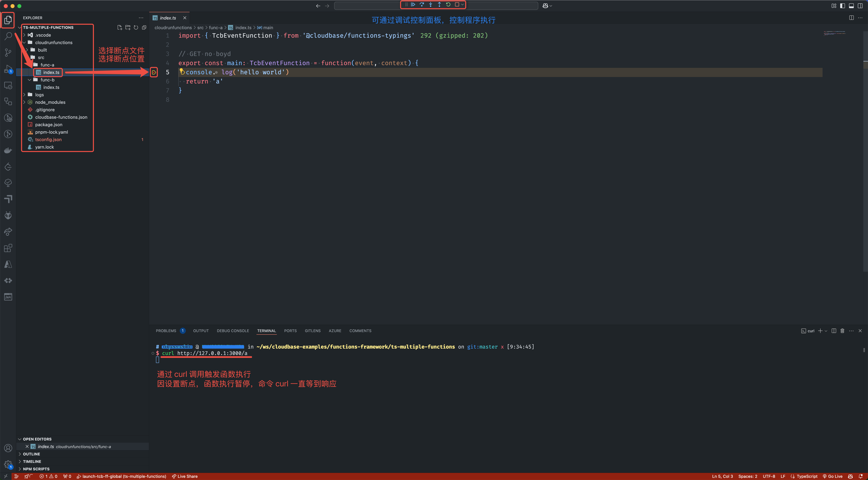Click Go Live in the status bar
This screenshot has width=868, height=480.
(x=833, y=476)
